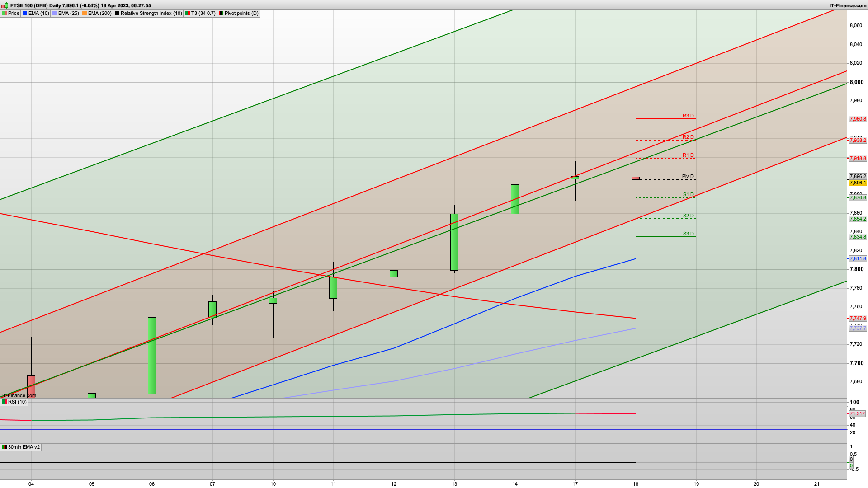Image resolution: width=868 pixels, height=488 pixels.
Task: Click the black Relative Strength Index swatch
Action: pyautogui.click(x=117, y=13)
